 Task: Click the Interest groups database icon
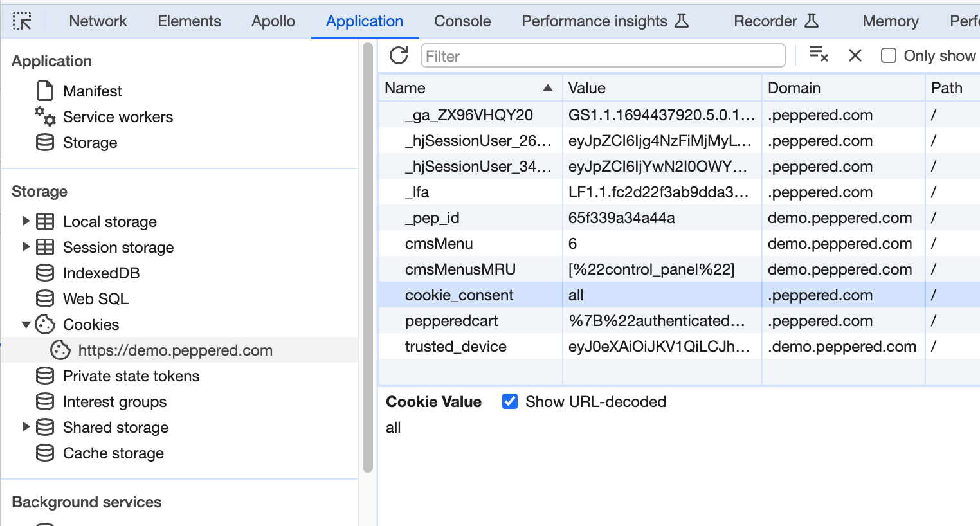(45, 401)
